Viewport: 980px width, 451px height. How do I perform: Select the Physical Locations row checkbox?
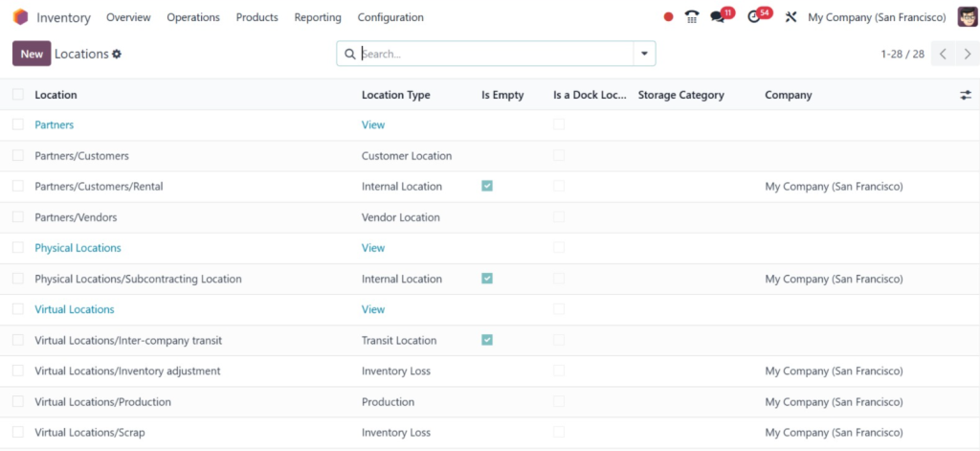click(18, 247)
